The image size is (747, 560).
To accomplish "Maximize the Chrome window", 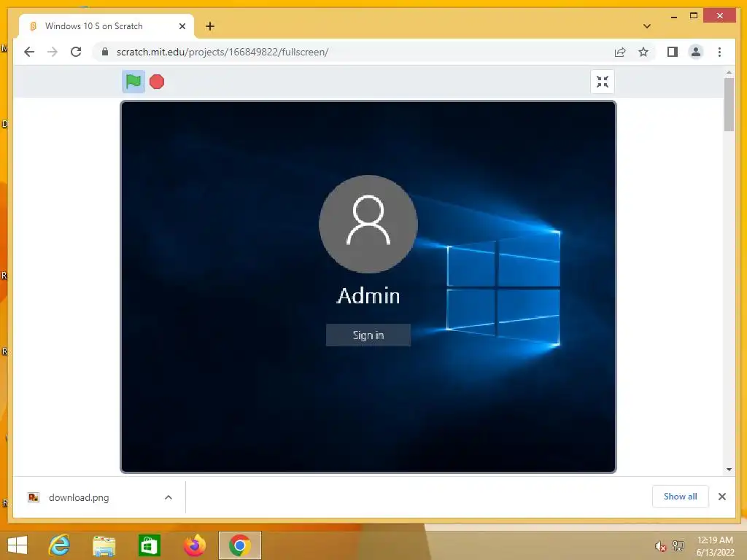I will pyautogui.click(x=694, y=16).
